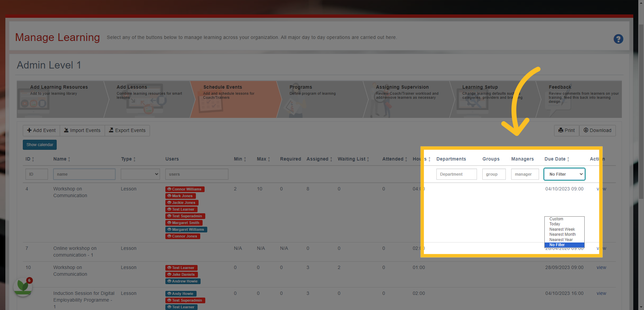The height and width of the screenshot is (310, 644).
Task: Open view link for 04/10/2023 16:00 event
Action: pos(601,293)
